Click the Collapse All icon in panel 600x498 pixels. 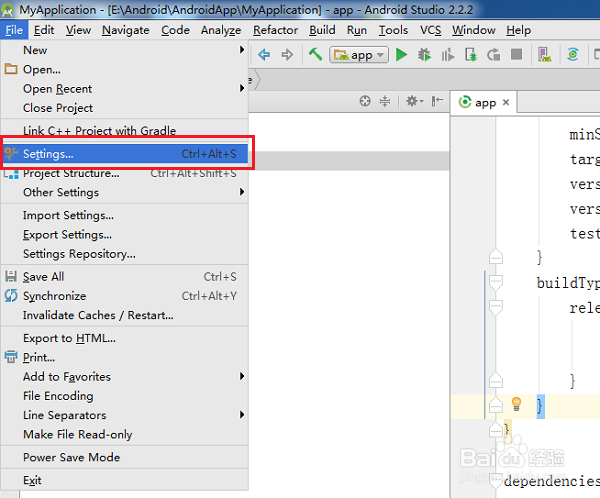[x=385, y=101]
